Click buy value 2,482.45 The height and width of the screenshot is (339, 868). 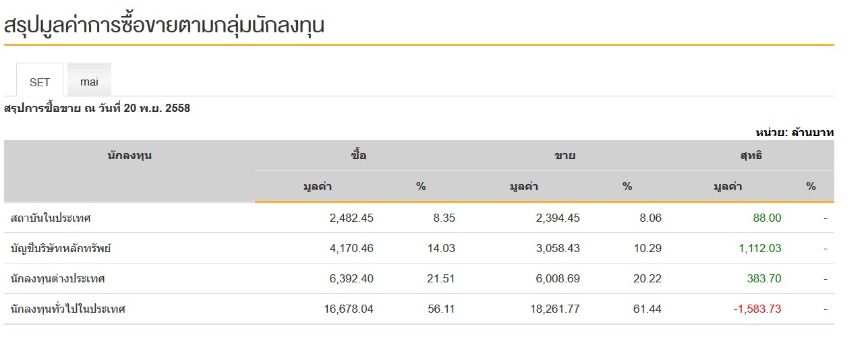coord(351,218)
